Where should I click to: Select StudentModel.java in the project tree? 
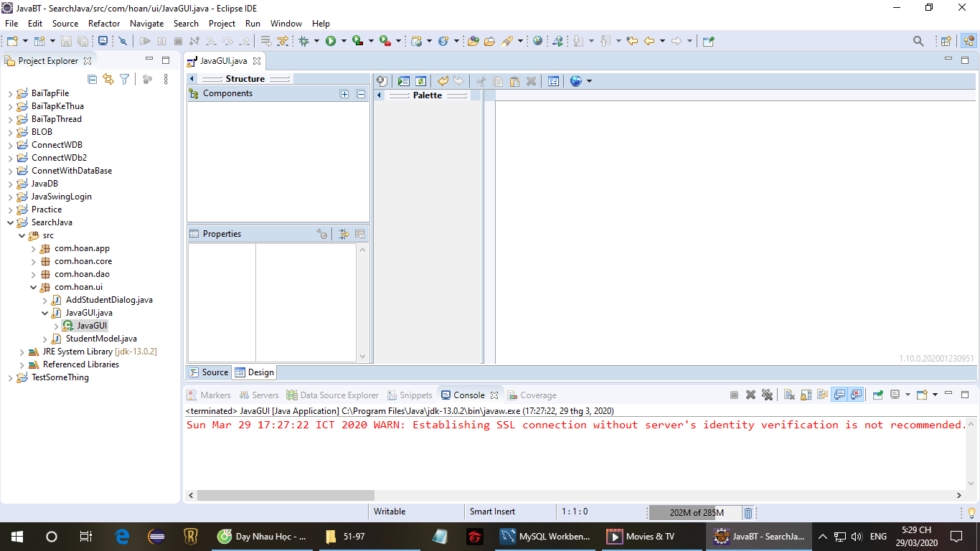tap(100, 339)
